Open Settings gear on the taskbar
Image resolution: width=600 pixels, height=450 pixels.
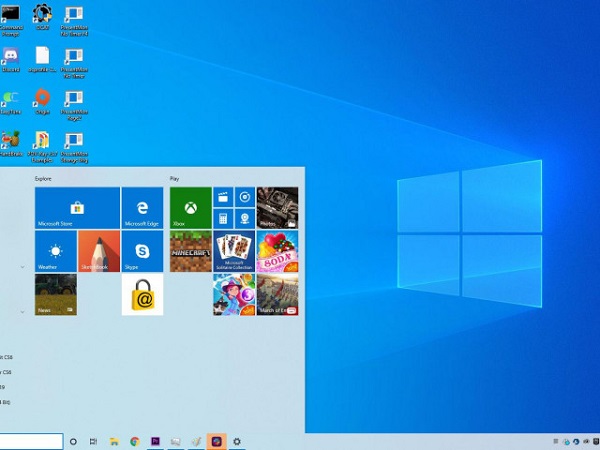tap(237, 442)
